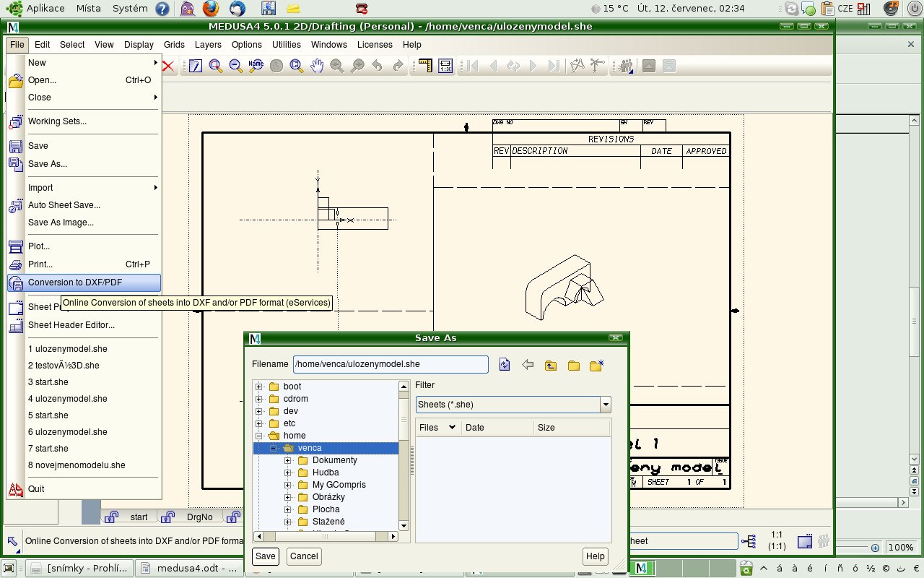
Task: Open the GNOME help icon in panel
Action: point(163,9)
